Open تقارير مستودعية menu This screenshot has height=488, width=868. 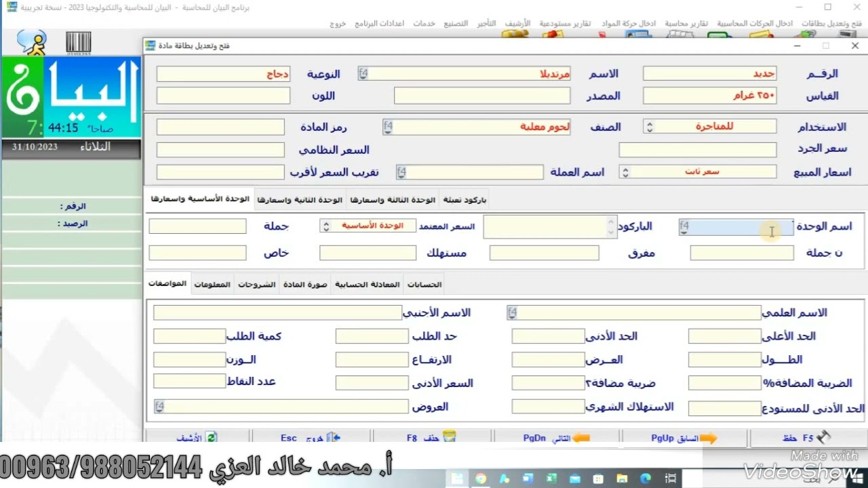coord(565,23)
